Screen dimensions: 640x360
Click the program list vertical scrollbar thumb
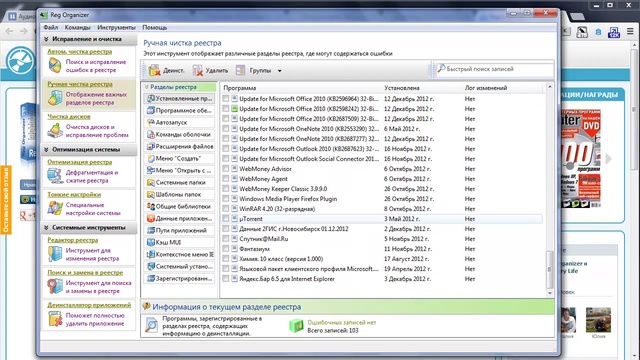(549, 269)
